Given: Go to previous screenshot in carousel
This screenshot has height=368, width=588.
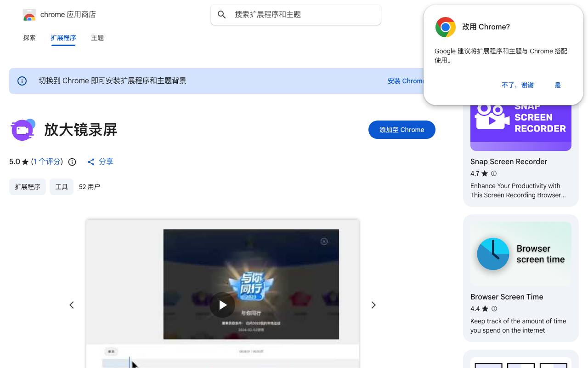Looking at the screenshot, I should coord(72,305).
